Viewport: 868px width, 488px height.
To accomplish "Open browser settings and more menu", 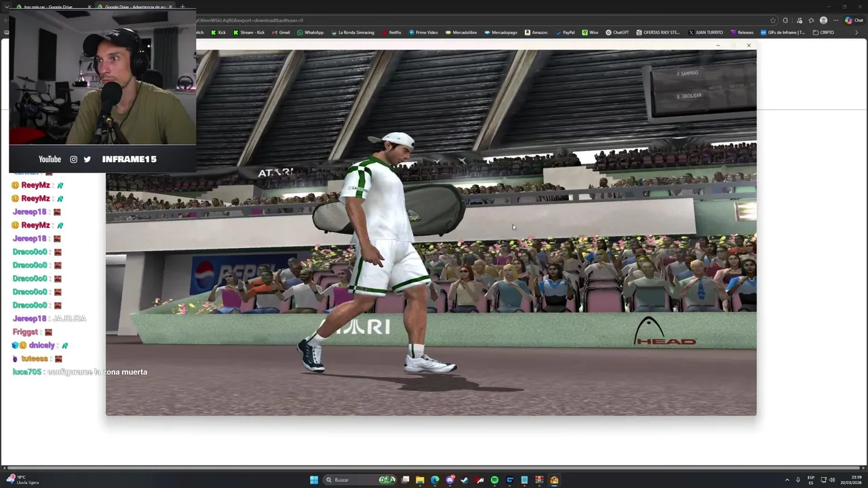I will (x=835, y=20).
